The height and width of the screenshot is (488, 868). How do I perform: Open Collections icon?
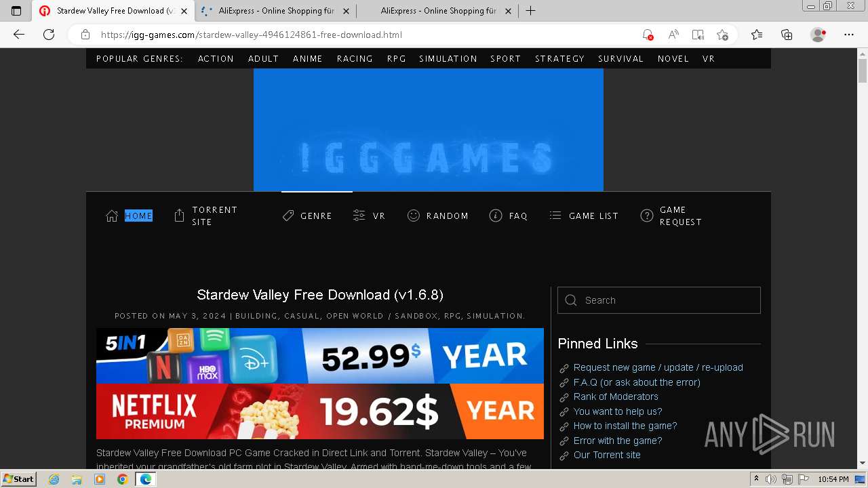tap(787, 35)
